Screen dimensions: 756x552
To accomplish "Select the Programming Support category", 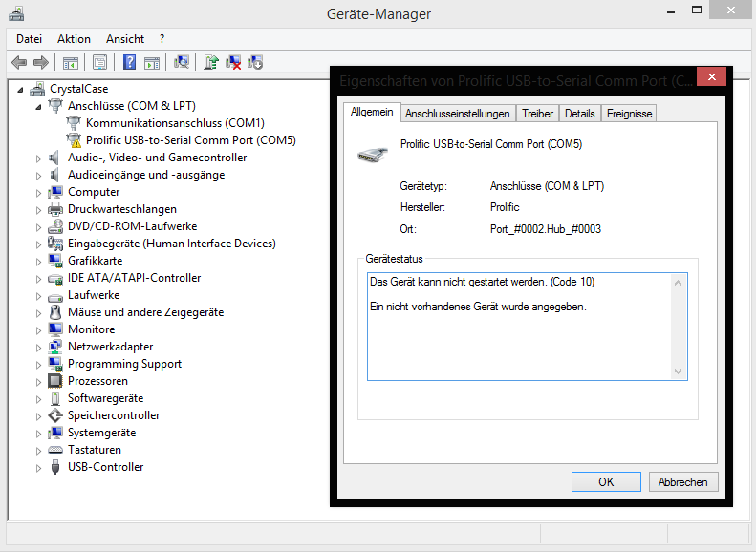I will coord(124,364).
